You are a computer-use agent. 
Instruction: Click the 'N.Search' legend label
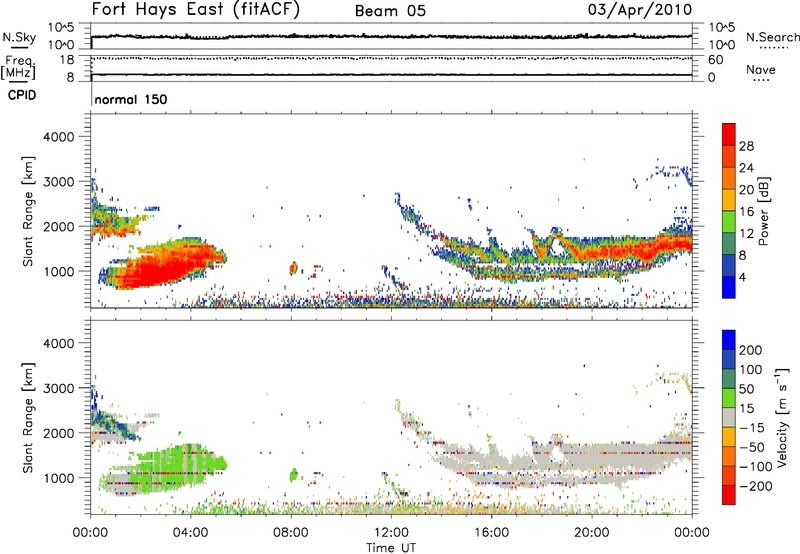click(x=772, y=37)
